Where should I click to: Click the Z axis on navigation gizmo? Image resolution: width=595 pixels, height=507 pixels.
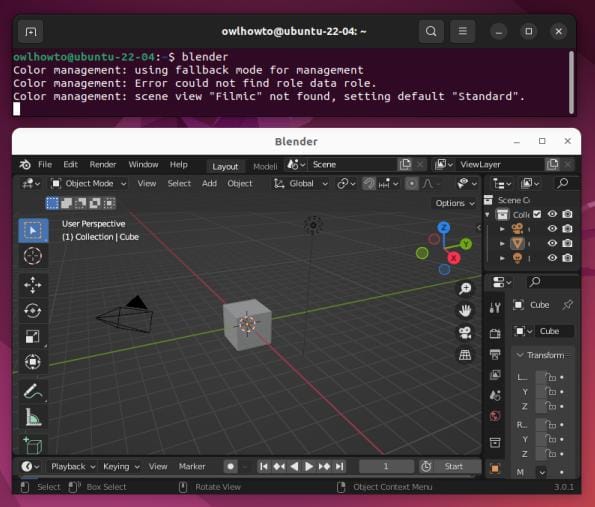pos(443,228)
